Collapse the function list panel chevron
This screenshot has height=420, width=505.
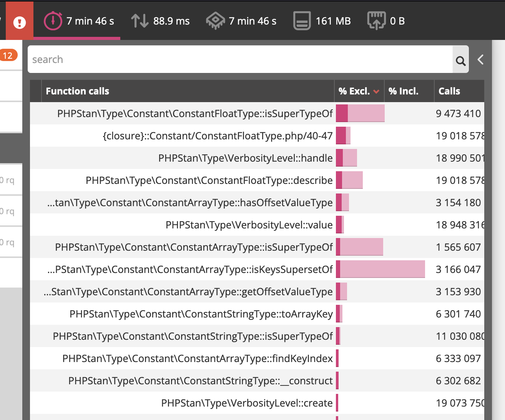point(480,60)
